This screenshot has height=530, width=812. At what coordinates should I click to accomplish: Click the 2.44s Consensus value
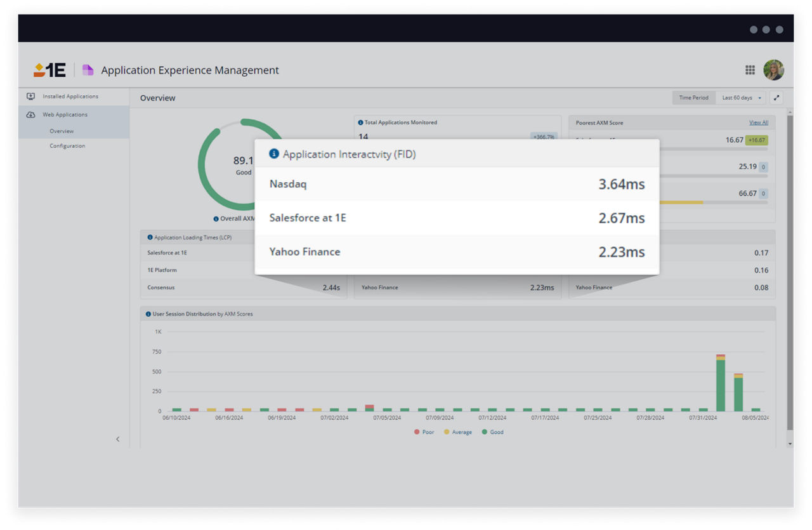coord(331,288)
